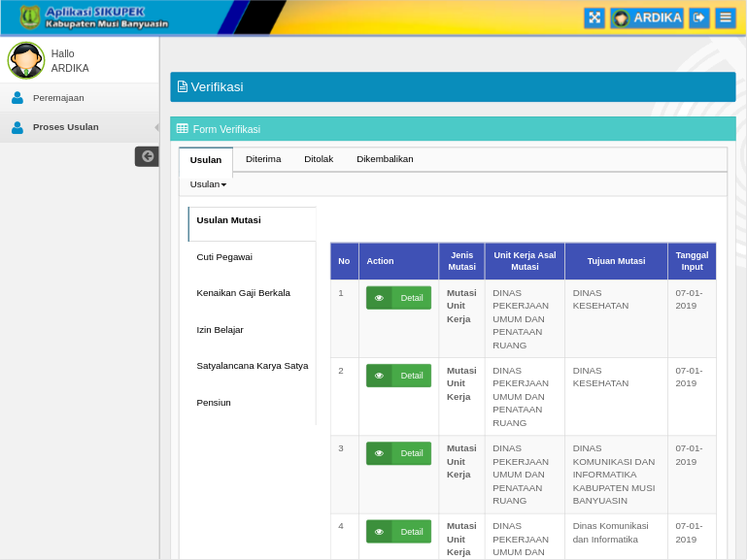Click the Form Verifikasi panel title
The image size is (747, 560).
point(226,129)
